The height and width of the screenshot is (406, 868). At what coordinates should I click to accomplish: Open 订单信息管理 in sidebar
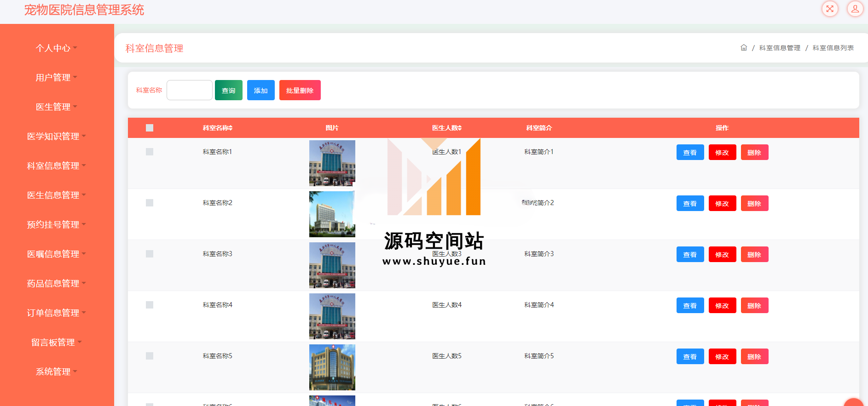tap(57, 313)
